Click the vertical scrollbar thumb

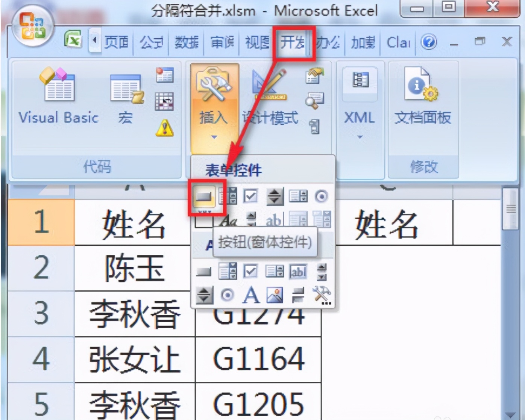[x=510, y=209]
